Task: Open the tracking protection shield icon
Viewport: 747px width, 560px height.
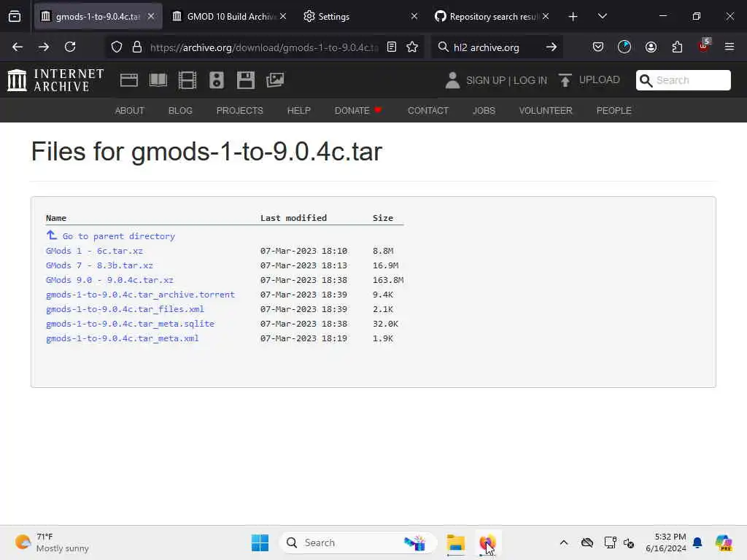Action: (x=117, y=47)
